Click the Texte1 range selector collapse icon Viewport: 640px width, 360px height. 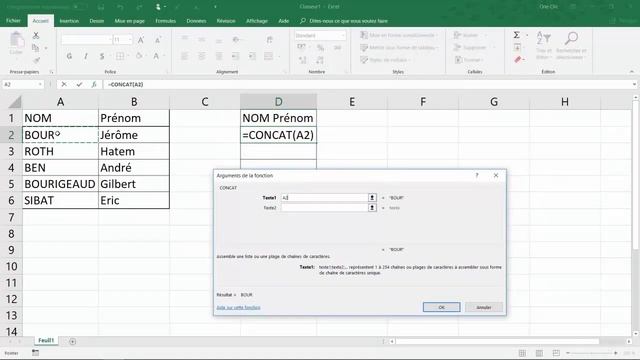372,198
